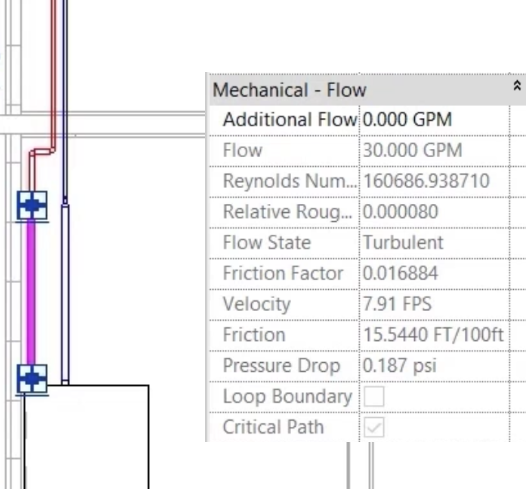Select the Loop Boundary parameter label
Screen dimensions: 526x489
click(287, 397)
